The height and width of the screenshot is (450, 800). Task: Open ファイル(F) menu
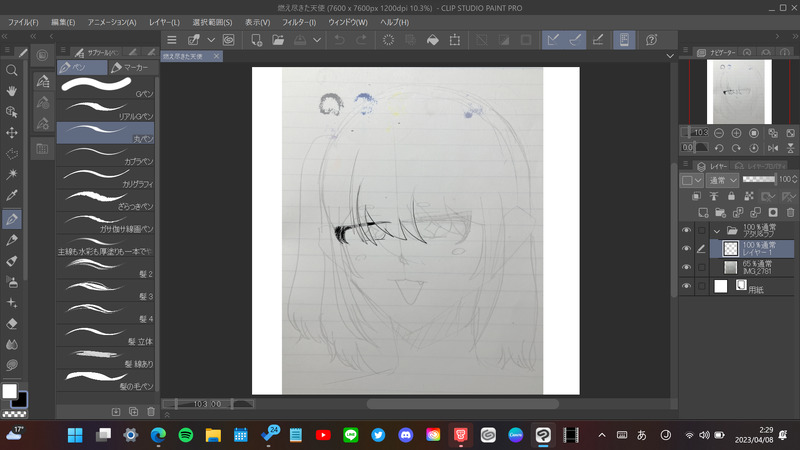(x=23, y=22)
